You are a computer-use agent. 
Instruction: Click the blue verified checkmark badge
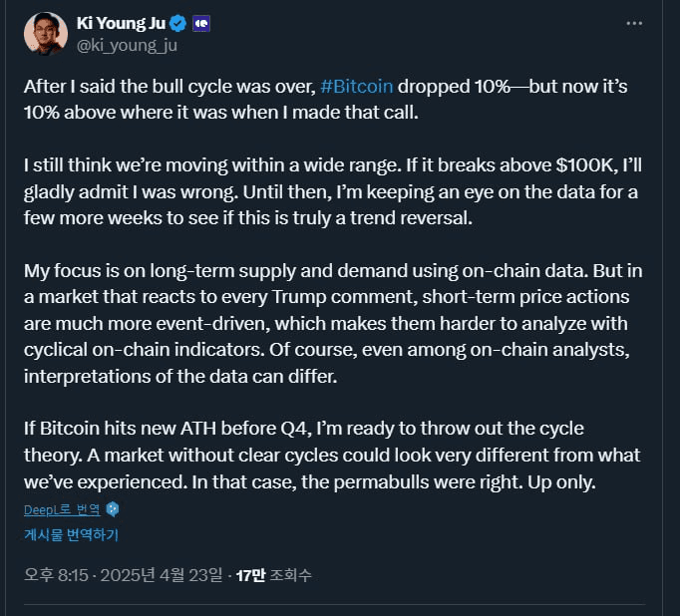pos(176,23)
